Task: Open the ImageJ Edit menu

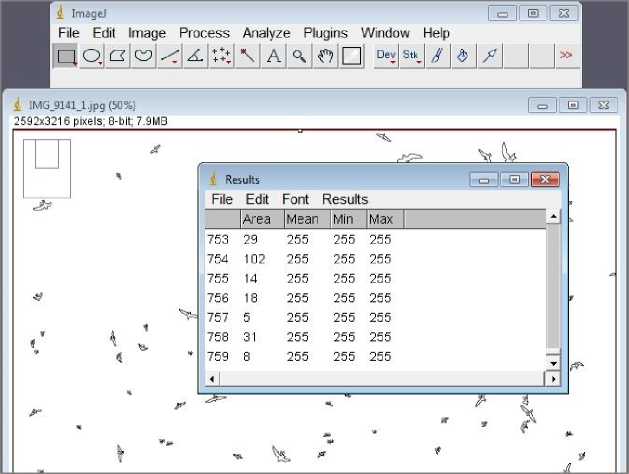Action: coord(104,33)
